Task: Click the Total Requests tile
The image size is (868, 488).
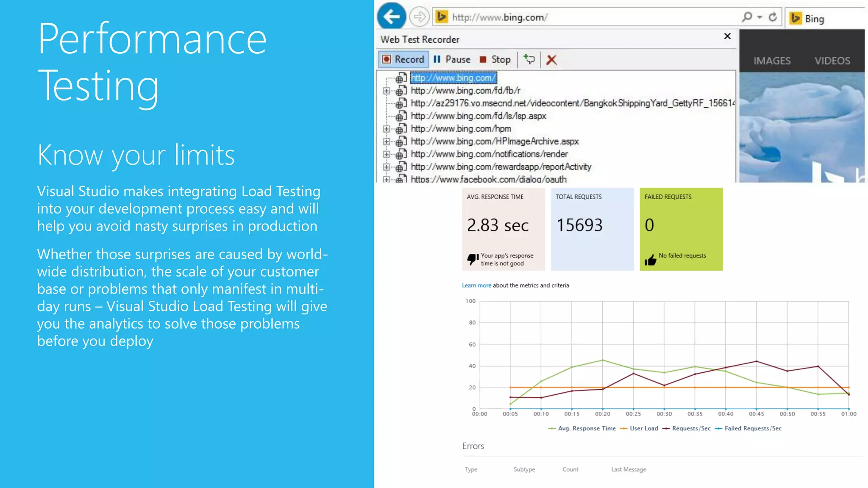Action: 592,229
